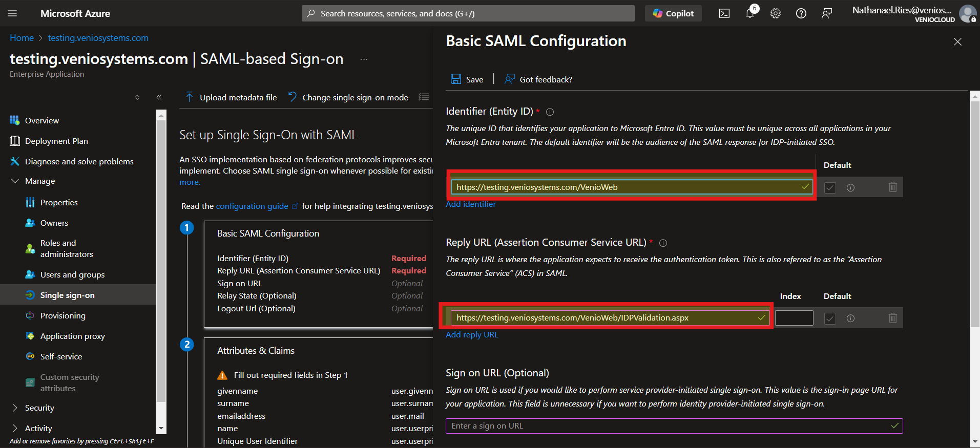Click the IDPValidation.aspx reply URL field

pos(610,317)
